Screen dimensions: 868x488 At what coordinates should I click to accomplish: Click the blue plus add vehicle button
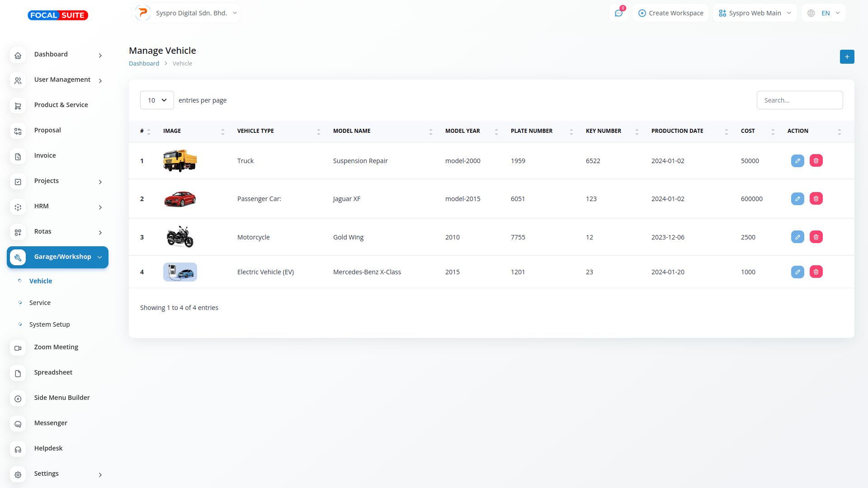(x=847, y=56)
